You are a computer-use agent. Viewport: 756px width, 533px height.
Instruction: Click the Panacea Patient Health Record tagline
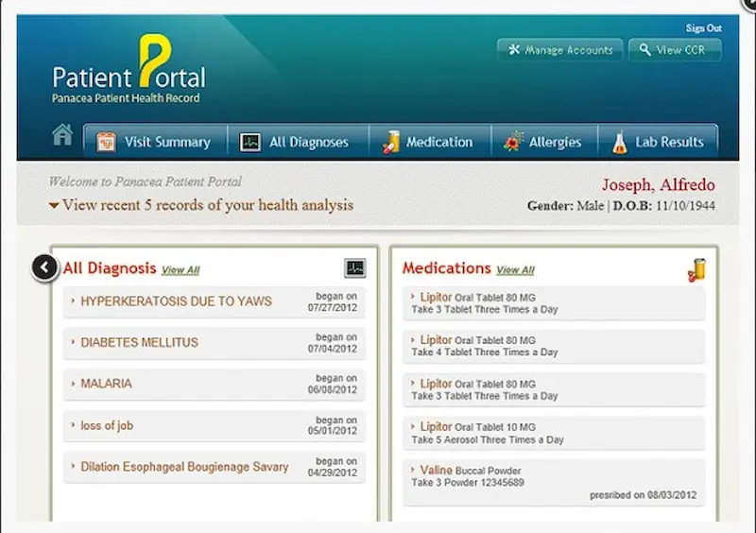126,98
